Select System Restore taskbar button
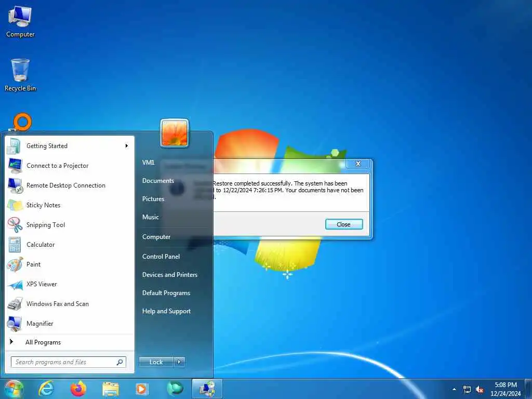 click(207, 389)
